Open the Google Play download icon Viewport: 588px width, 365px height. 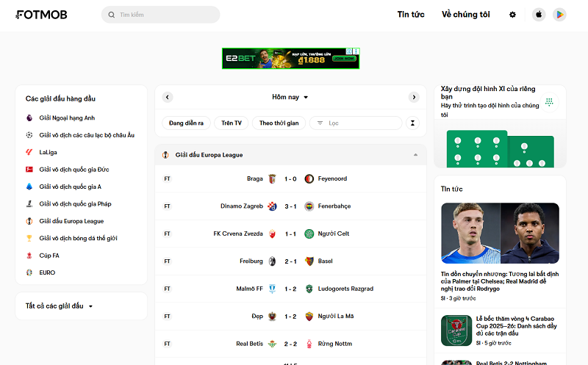pyautogui.click(x=559, y=15)
